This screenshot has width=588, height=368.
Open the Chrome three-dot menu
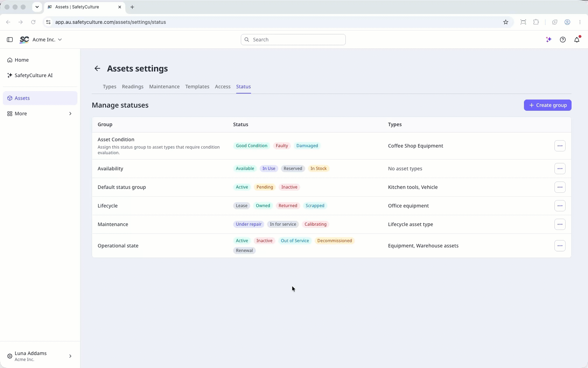click(580, 22)
